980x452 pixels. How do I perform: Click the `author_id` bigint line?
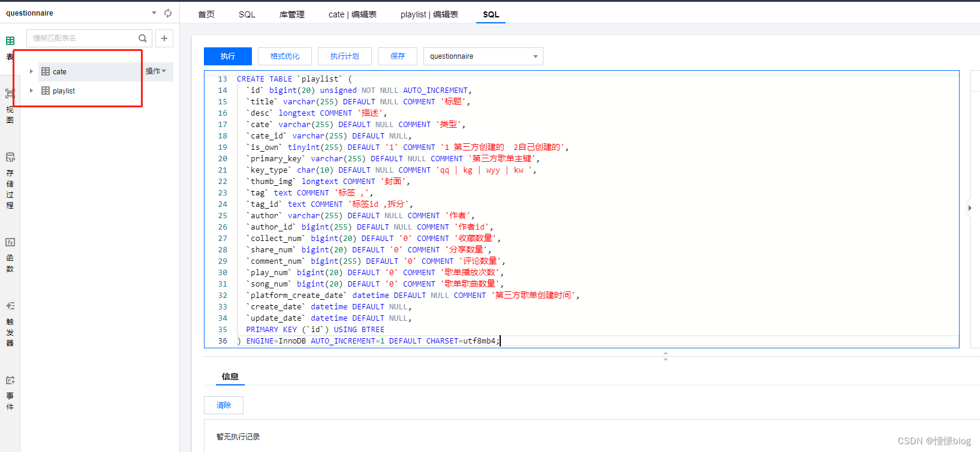pyautogui.click(x=369, y=227)
